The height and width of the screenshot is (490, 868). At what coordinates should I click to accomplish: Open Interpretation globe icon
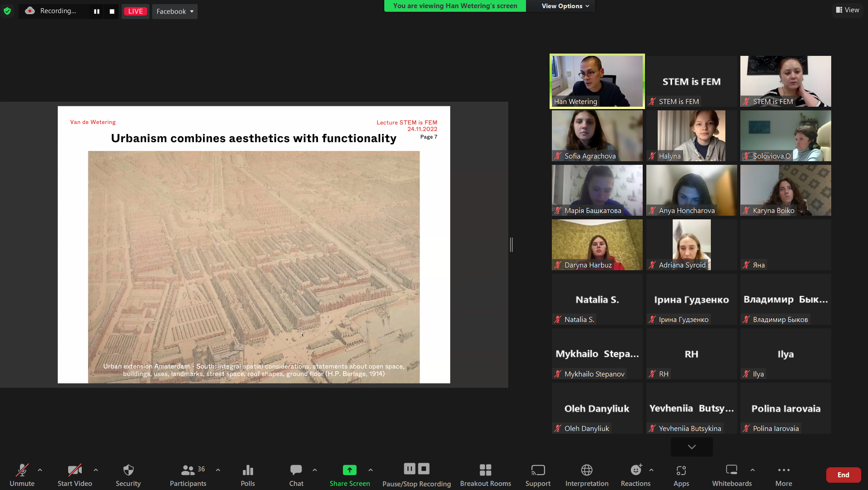(587, 470)
